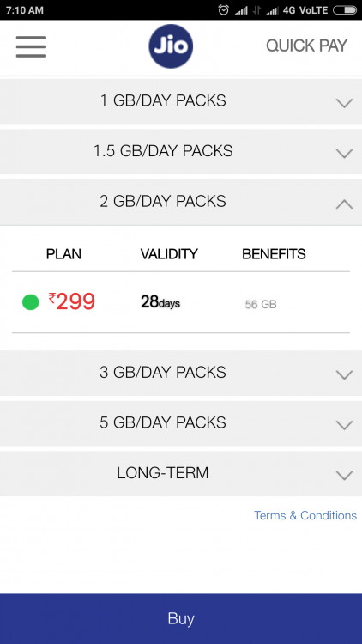Expand 3 GB/DAY PACKS chevron
This screenshot has height=644, width=362.
click(344, 374)
